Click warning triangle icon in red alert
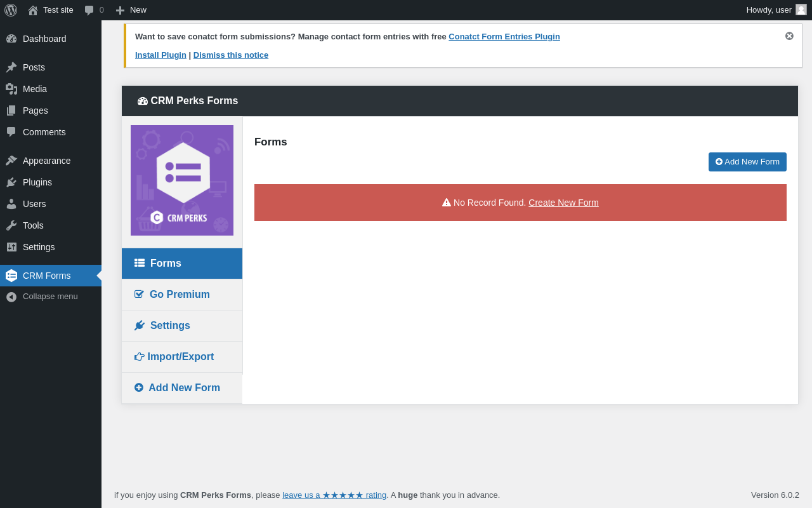Viewport: 812px width, 508px height. (447, 203)
